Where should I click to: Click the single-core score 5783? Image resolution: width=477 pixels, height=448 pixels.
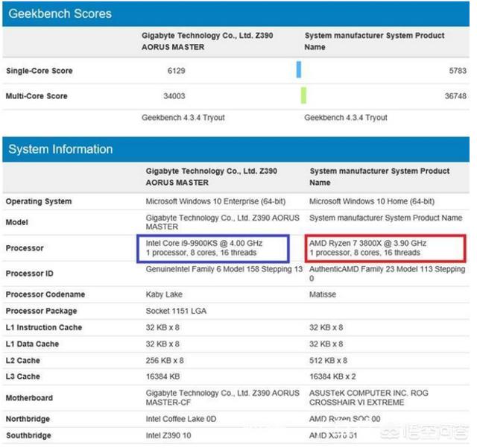[458, 71]
